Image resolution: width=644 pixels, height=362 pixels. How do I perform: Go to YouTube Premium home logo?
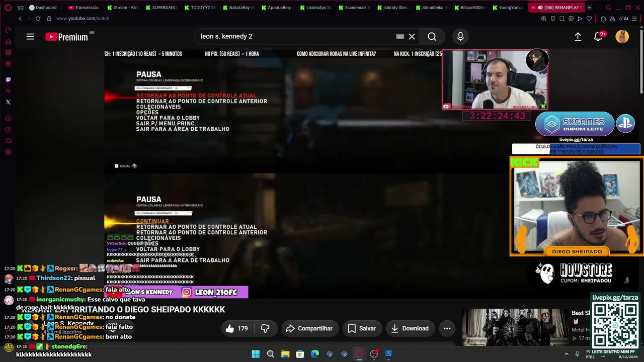[x=66, y=37]
